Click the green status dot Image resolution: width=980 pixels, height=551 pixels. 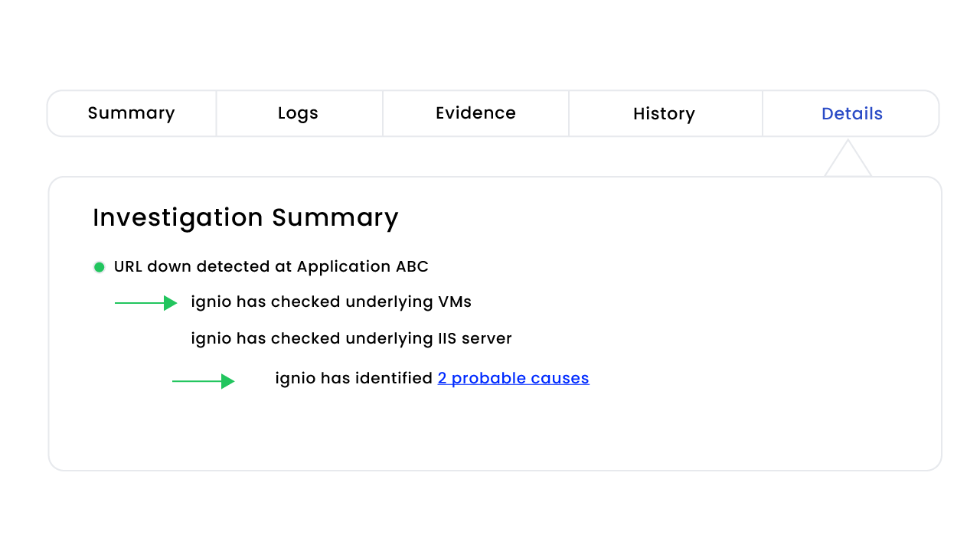tap(99, 267)
